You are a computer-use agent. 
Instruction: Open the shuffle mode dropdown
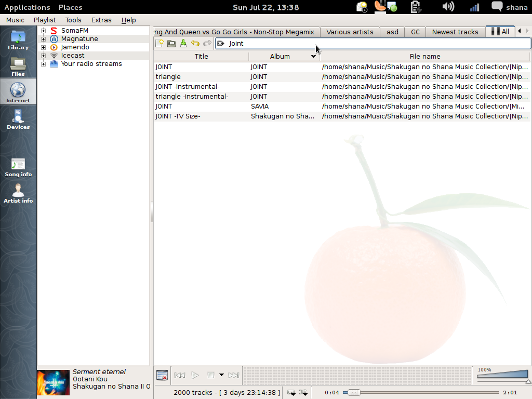pyautogui.click(x=303, y=393)
